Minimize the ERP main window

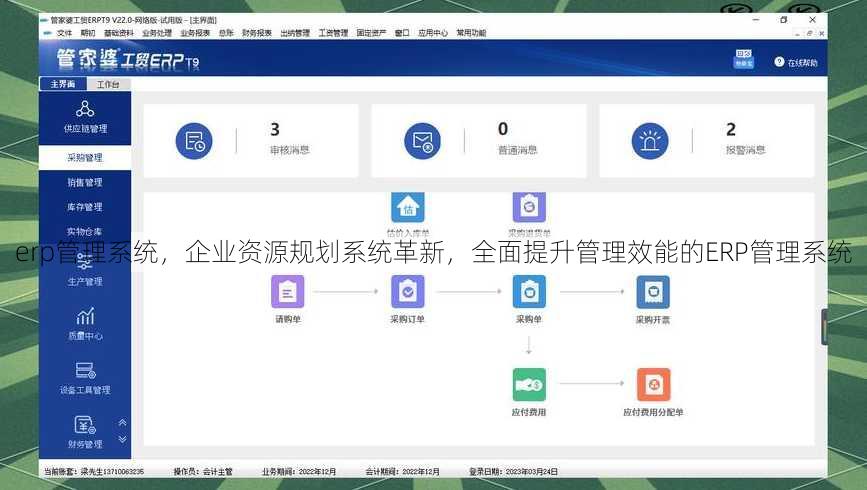click(756, 19)
